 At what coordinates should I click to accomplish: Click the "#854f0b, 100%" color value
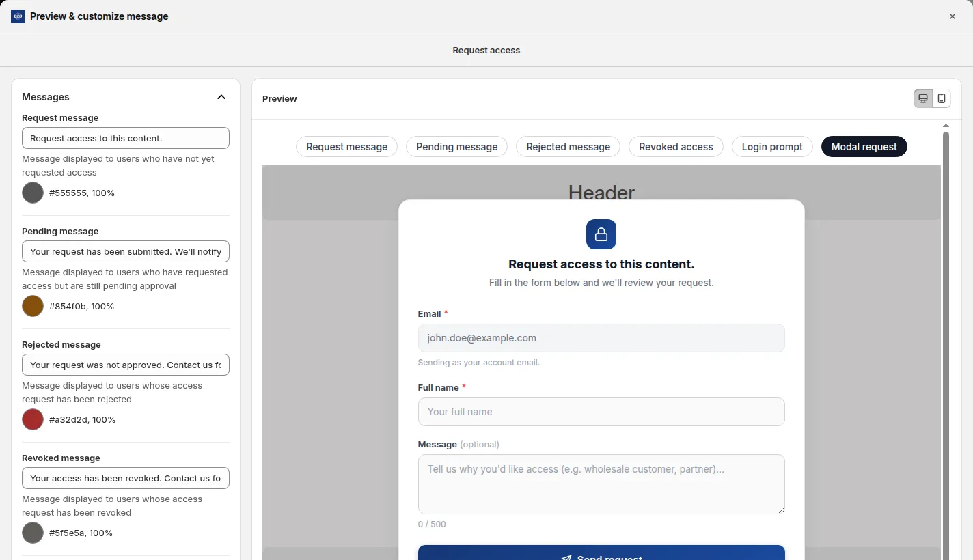coord(81,307)
